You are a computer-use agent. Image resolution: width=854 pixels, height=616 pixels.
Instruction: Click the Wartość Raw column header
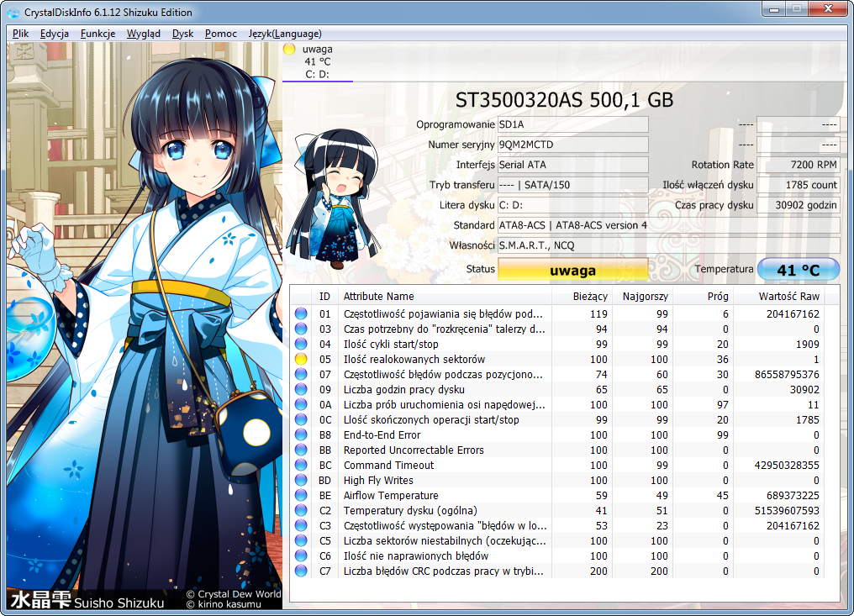[x=778, y=297]
